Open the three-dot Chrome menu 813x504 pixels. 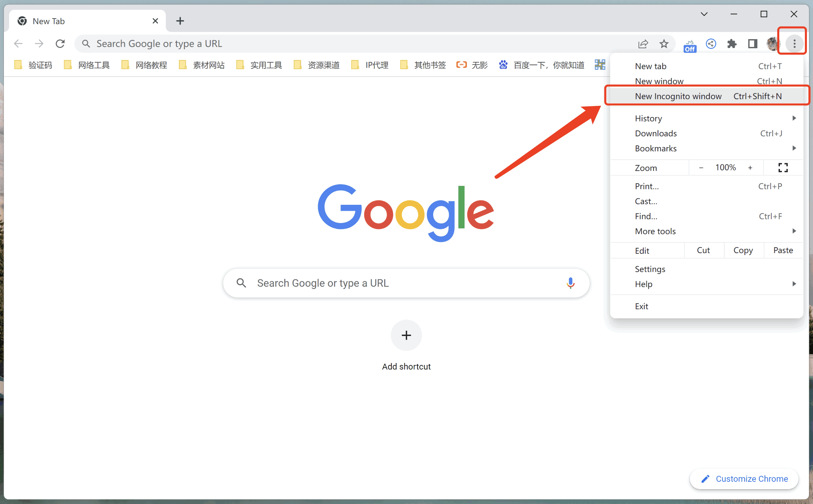(794, 44)
